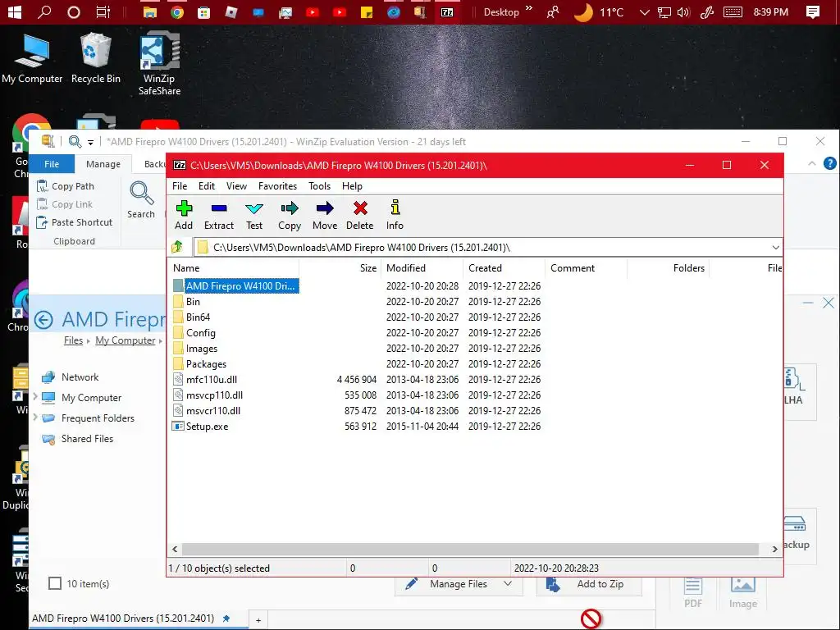
Task: Click the 7-Zip horizontal scrollbar track
Action: coord(470,549)
